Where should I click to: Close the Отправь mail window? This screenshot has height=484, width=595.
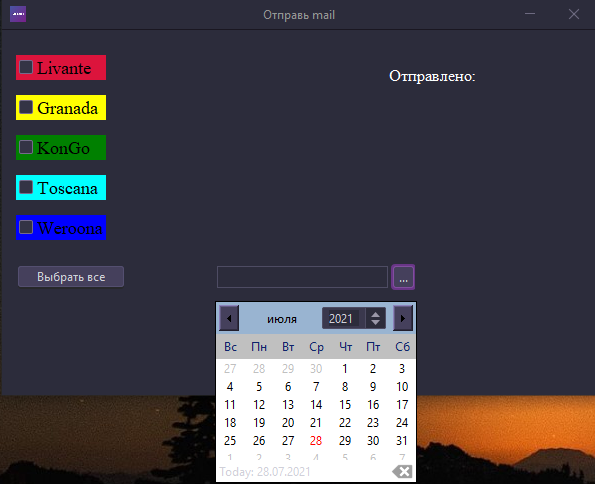574,14
